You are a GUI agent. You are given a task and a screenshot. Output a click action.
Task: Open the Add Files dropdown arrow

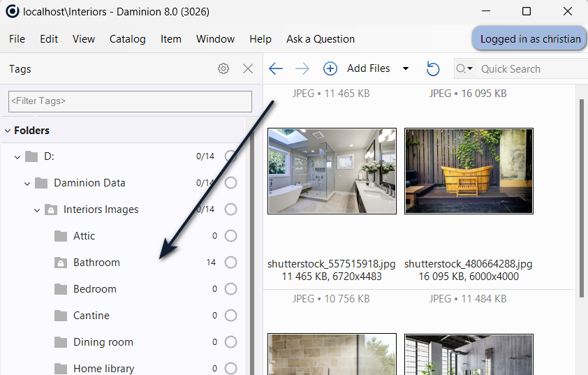point(406,68)
